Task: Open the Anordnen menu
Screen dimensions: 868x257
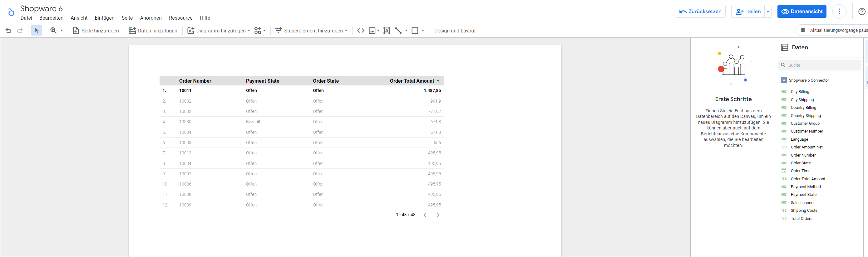Action: point(151,18)
